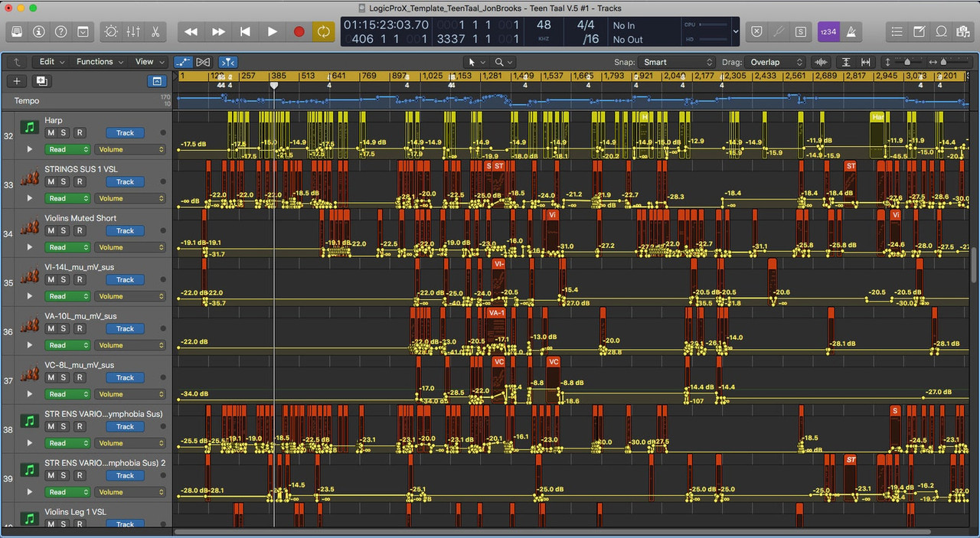
Task: Open Harp track automation mode Read dropdown
Action: [68, 150]
